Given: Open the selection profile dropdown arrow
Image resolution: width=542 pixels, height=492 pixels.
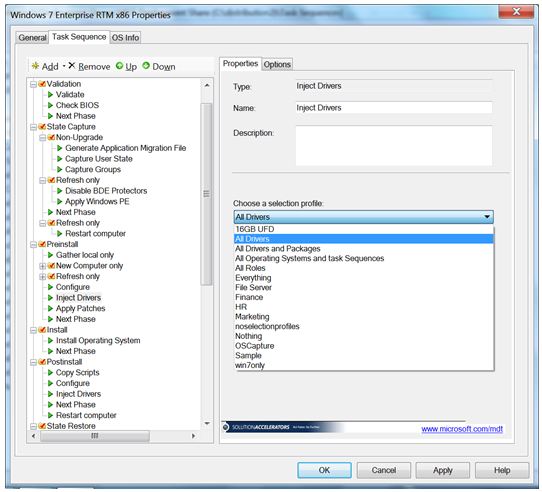Looking at the screenshot, I should point(487,217).
